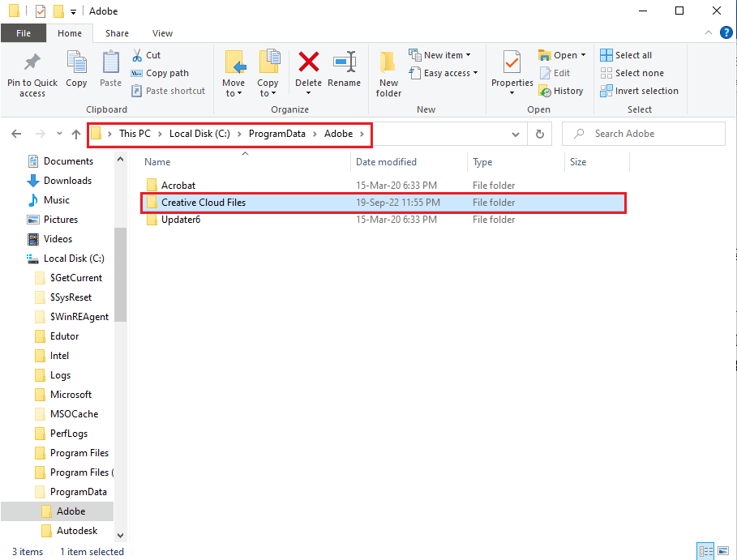The image size is (737, 560).
Task: Select the Creative Cloud Files folder
Action: tap(383, 203)
